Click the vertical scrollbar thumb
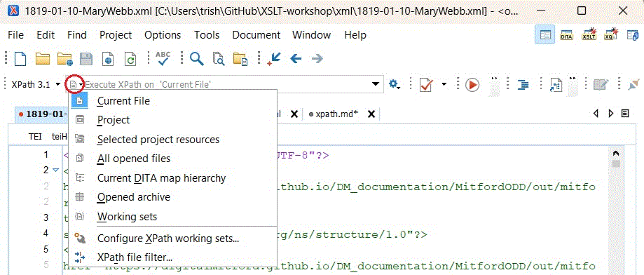The image size is (644, 275). coord(615,164)
